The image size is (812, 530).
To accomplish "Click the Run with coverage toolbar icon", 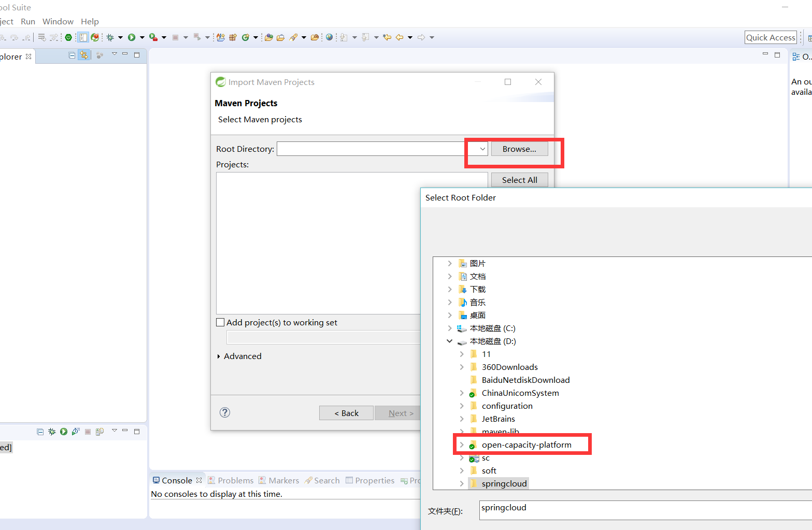I will (x=153, y=37).
